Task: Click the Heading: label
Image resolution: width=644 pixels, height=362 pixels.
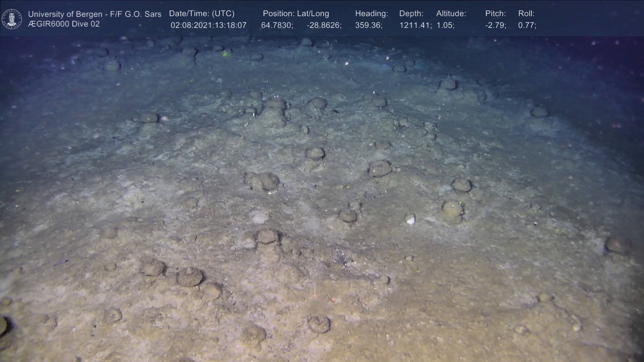Action: click(371, 14)
